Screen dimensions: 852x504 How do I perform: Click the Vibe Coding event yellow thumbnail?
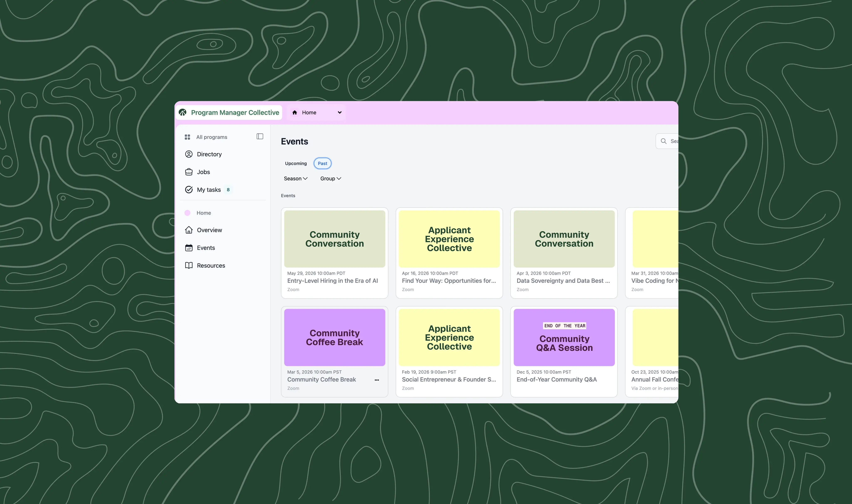point(655,239)
